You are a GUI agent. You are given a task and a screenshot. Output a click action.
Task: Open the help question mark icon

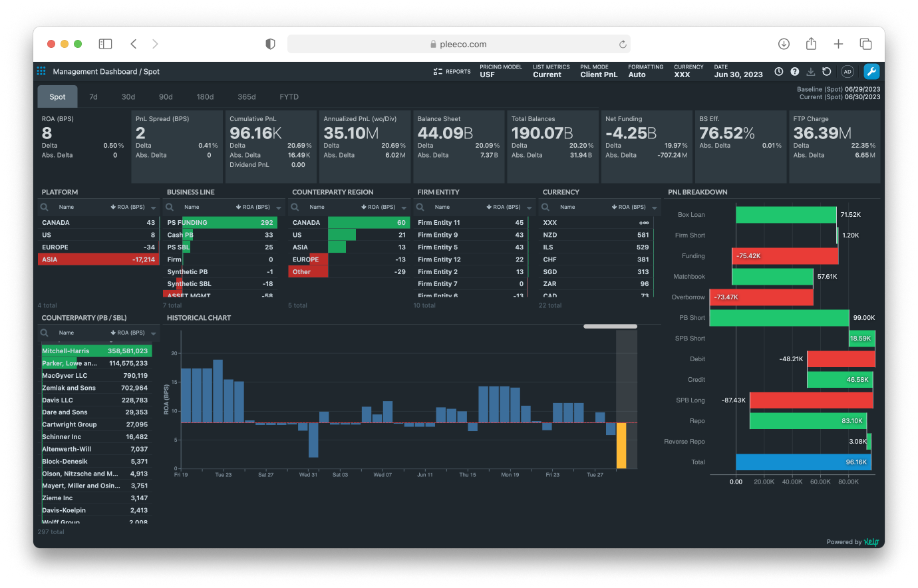click(794, 71)
